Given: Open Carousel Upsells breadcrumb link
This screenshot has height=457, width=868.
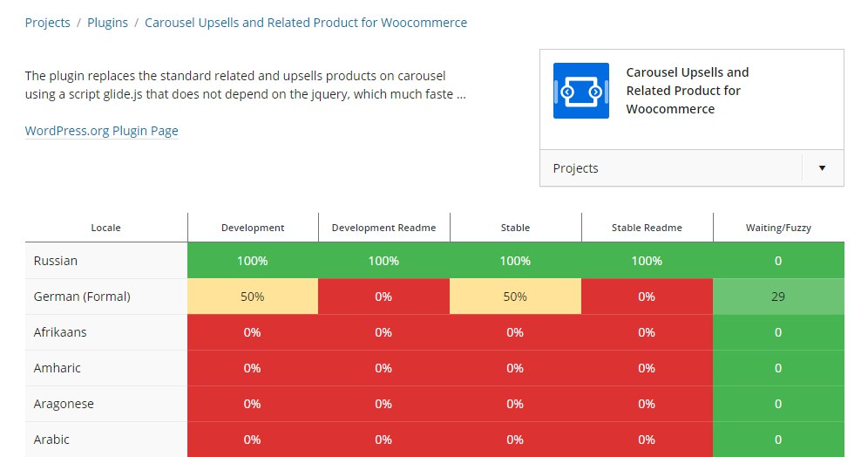Looking at the screenshot, I should tap(306, 23).
